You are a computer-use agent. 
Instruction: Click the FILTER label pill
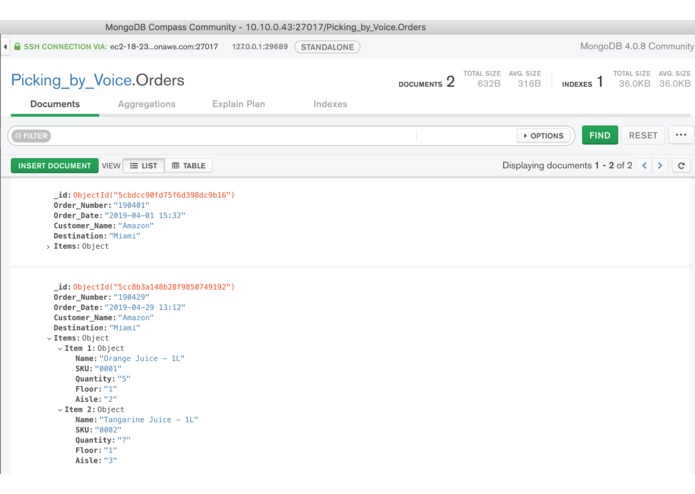point(31,136)
